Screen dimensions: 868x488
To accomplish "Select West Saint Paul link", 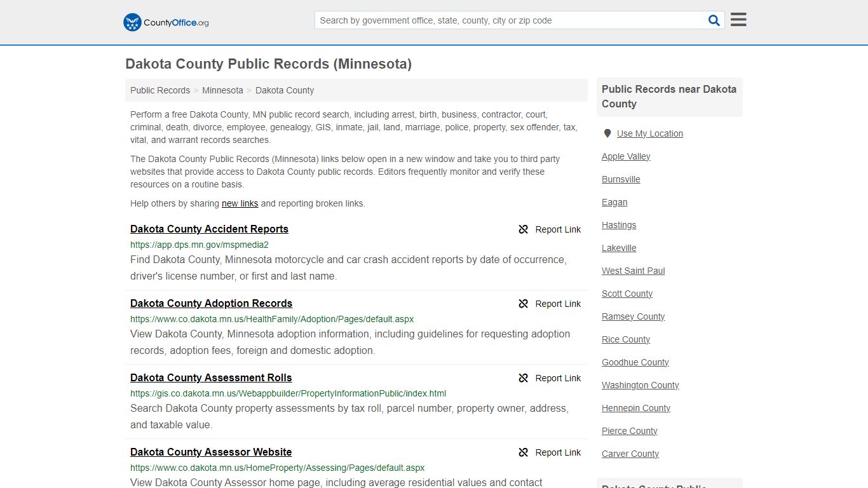I will [x=634, y=271].
